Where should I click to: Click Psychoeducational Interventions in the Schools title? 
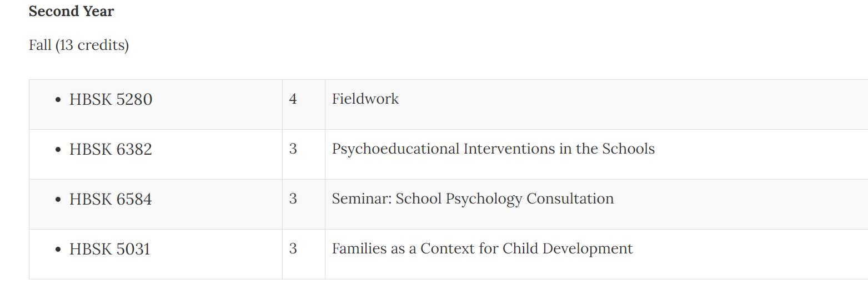(x=493, y=149)
